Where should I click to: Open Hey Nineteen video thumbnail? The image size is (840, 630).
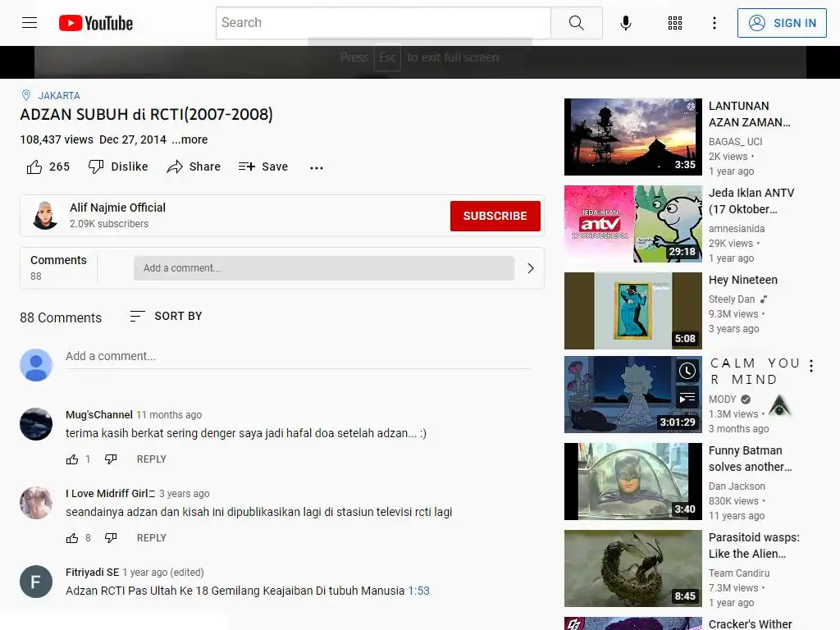[632, 311]
